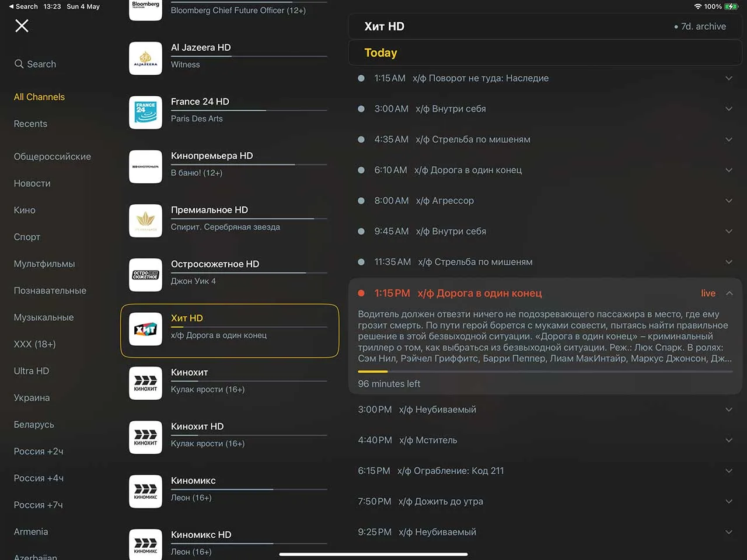747x560 pixels.
Task: Select the Премиальное HD channel logo
Action: coord(145,220)
